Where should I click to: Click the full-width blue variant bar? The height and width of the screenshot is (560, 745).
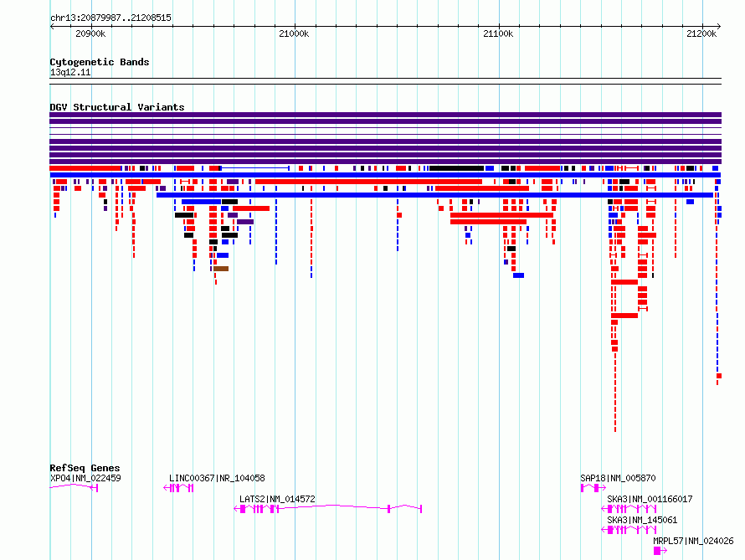385,175
